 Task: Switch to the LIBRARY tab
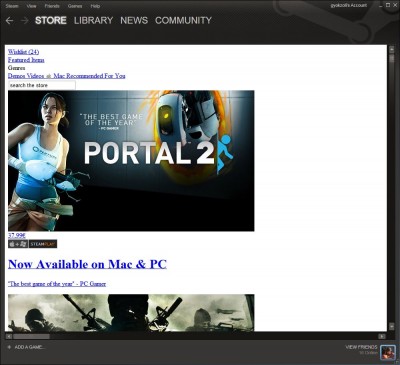(x=93, y=20)
